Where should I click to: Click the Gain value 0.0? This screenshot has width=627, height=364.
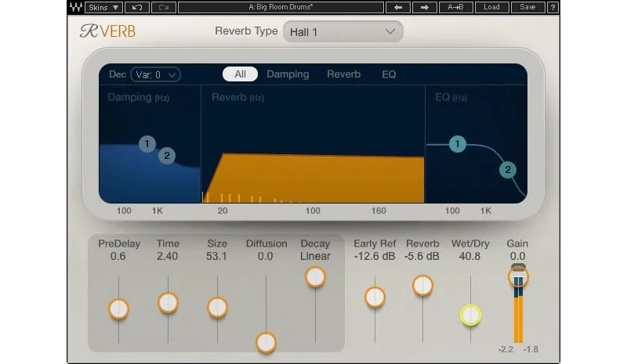(517, 257)
